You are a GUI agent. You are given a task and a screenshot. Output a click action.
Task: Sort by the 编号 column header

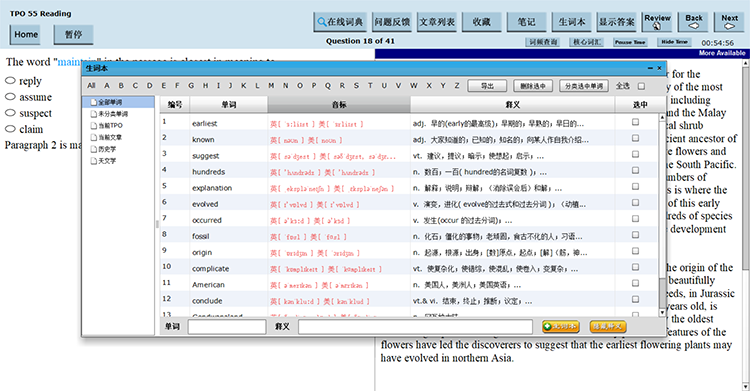coord(175,104)
